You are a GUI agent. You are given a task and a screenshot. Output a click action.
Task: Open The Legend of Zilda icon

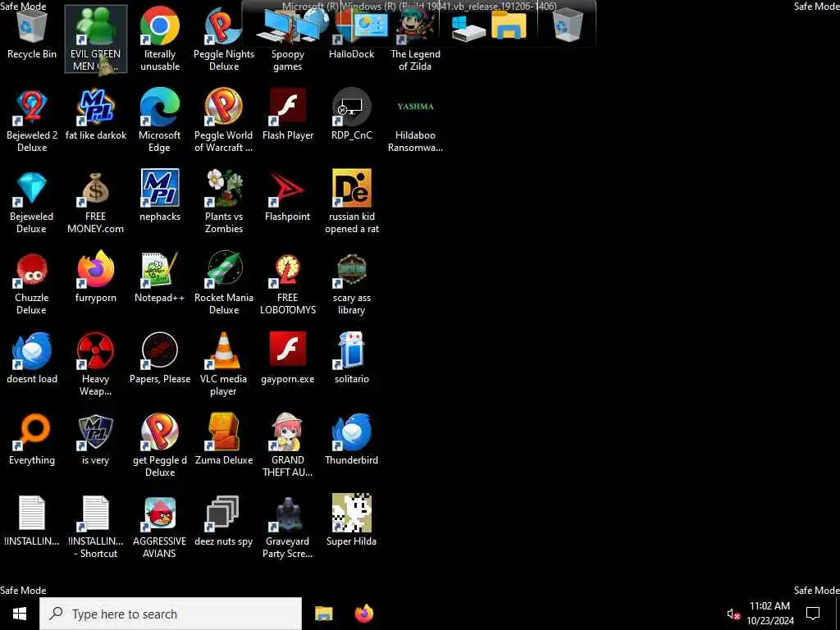415,39
